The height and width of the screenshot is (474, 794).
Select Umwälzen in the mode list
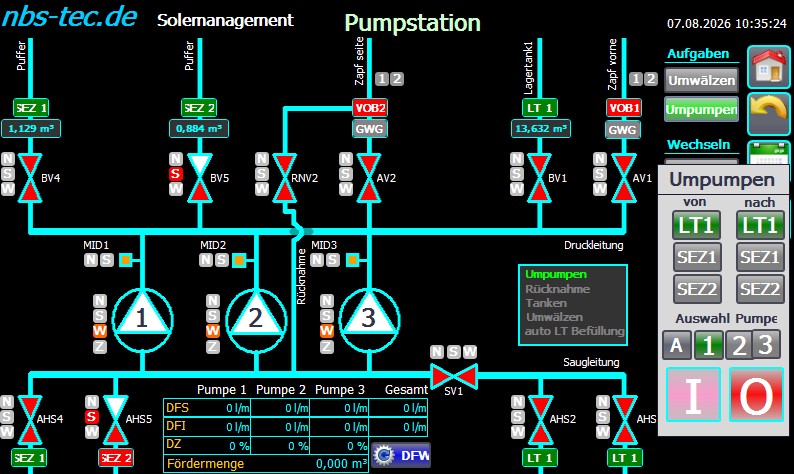pos(554,317)
